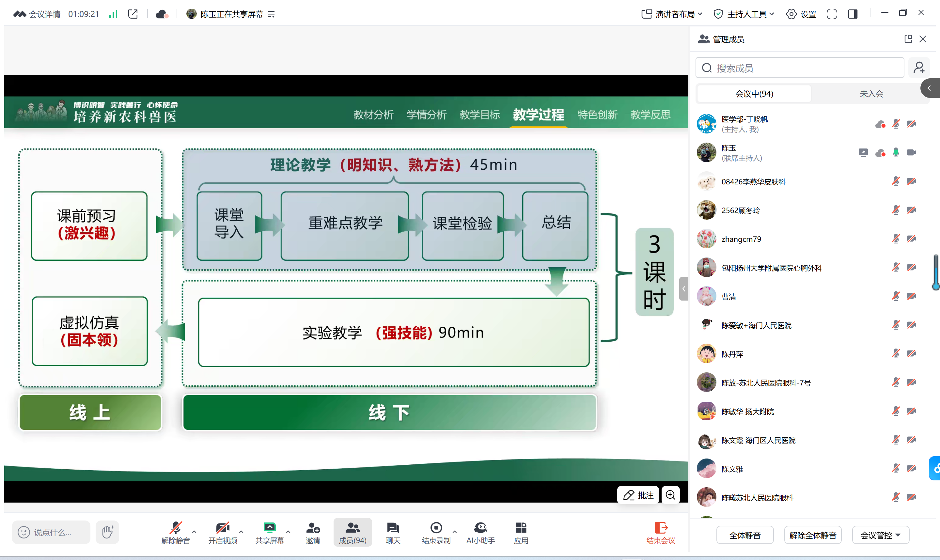Zoom in shared screen with magnifier
Screen dimensions: 940x560
[670, 495]
